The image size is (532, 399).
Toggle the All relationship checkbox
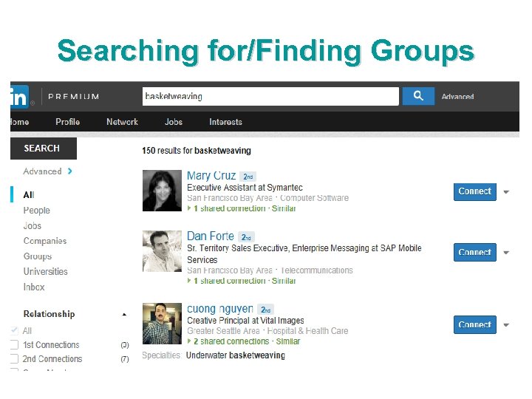[x=14, y=330]
